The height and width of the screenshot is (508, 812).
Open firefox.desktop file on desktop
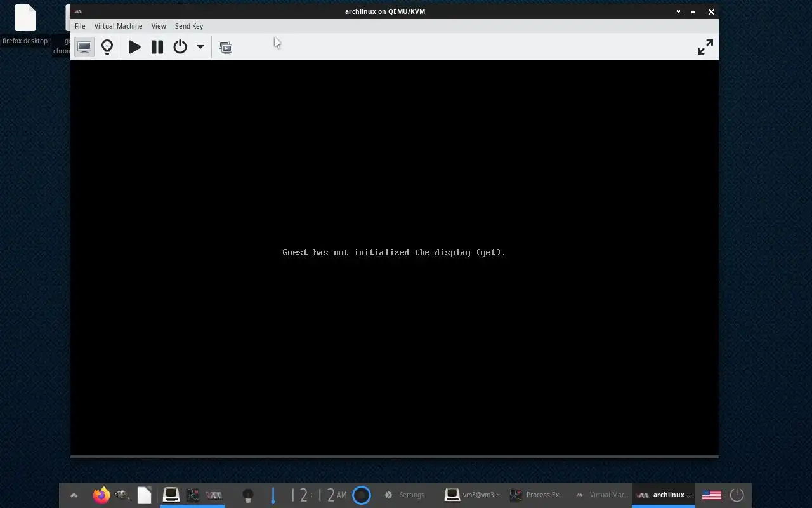click(25, 25)
